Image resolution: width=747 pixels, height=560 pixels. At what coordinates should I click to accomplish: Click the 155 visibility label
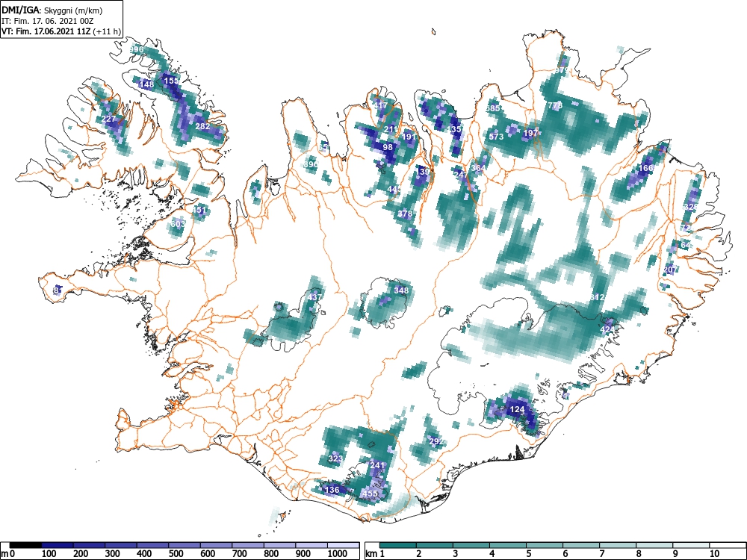pyautogui.click(x=171, y=81)
